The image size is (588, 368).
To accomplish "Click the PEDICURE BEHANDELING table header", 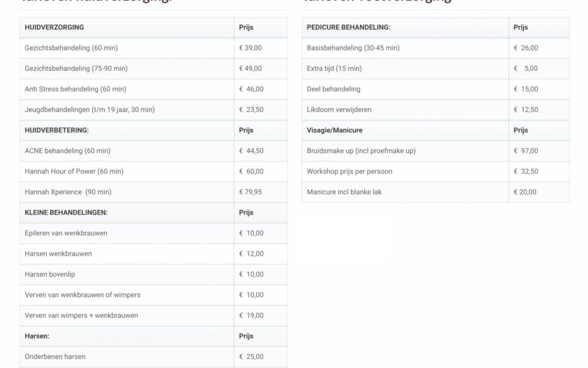I will tap(348, 27).
